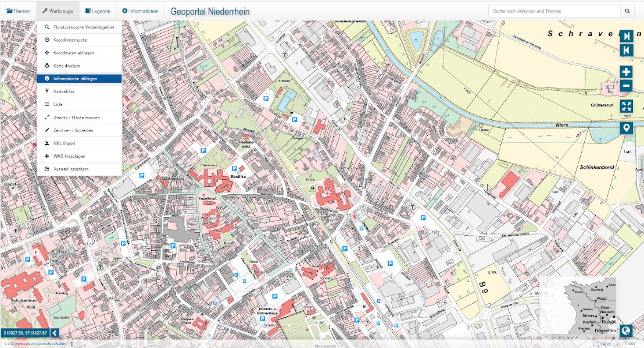Viewport: 644px width, 348px height.
Task: Click the Friedensplatz label on the map
Action: [246, 144]
